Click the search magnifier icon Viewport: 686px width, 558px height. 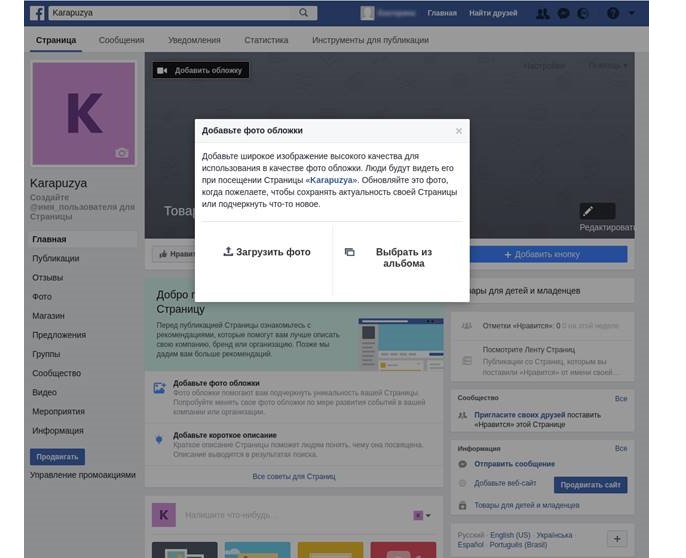pos(305,13)
